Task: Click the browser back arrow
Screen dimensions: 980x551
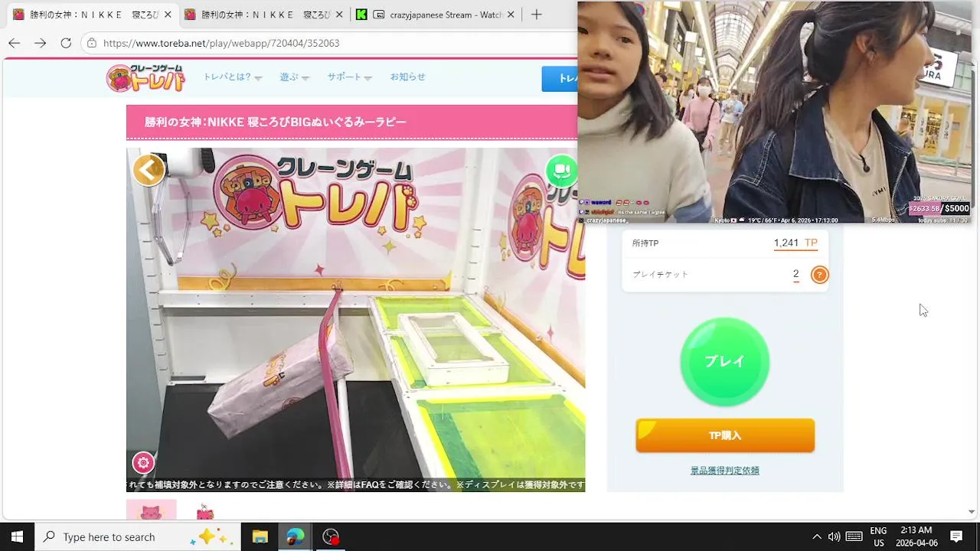Action: [14, 43]
